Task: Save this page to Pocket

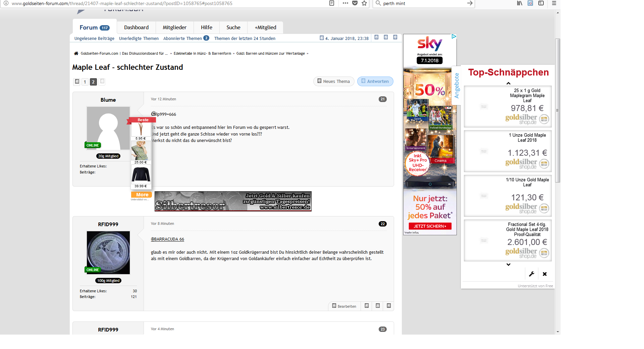Action: [x=355, y=3]
